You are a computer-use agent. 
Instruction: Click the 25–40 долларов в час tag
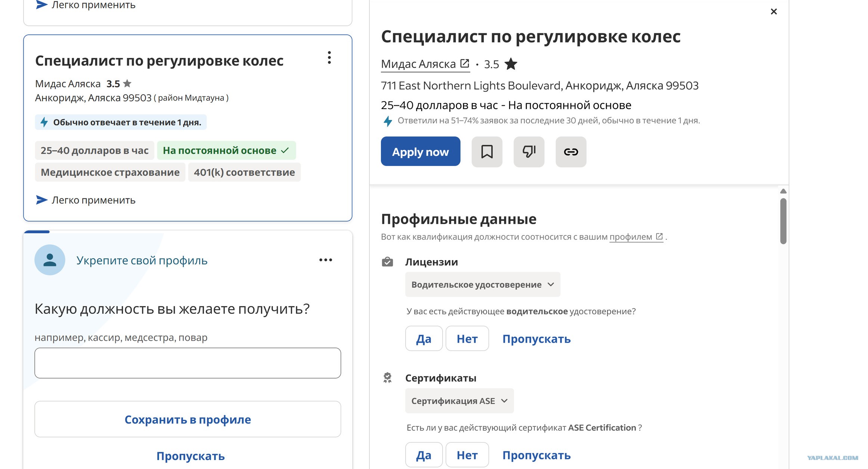(x=94, y=150)
